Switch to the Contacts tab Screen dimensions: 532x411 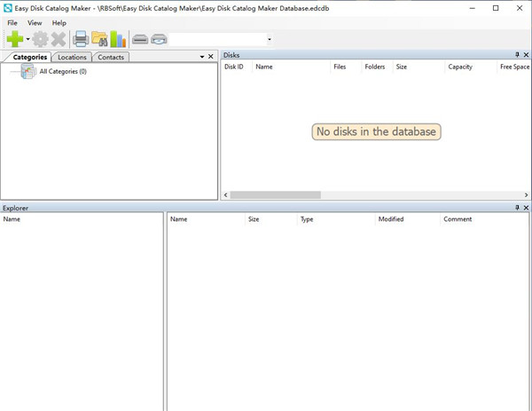[x=111, y=57]
